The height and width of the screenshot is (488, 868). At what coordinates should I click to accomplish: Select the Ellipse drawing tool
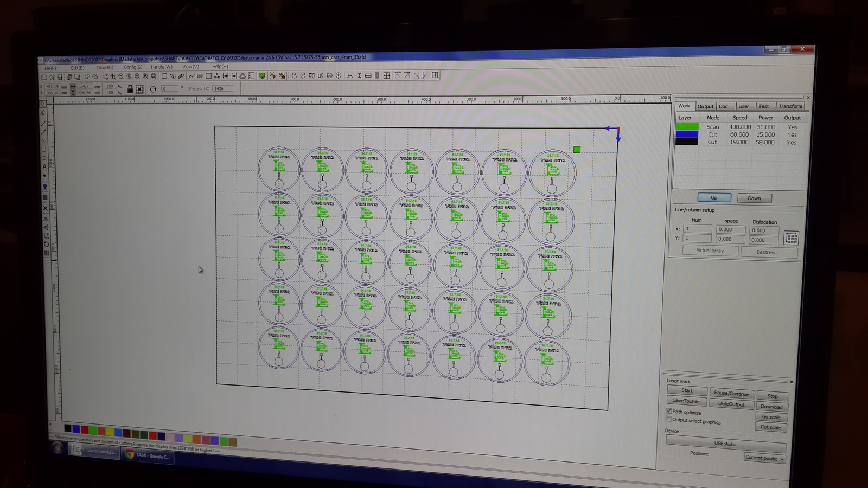click(x=45, y=158)
